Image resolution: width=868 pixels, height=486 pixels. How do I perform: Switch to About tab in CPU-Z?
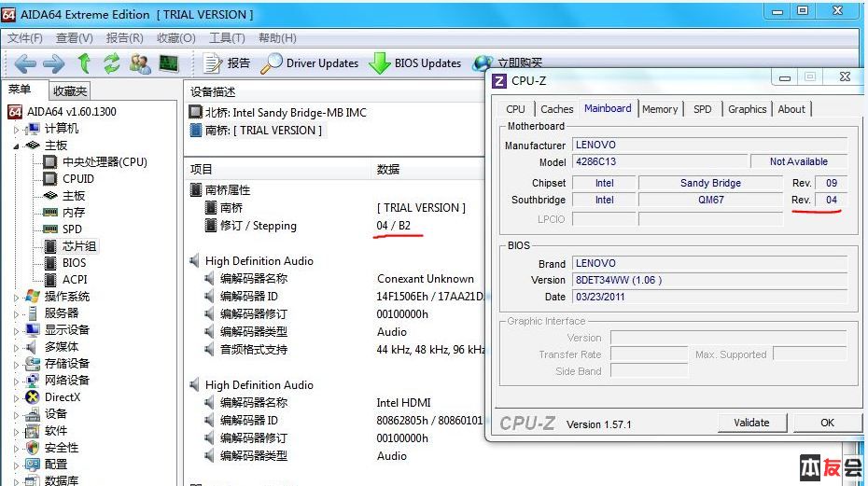point(791,109)
